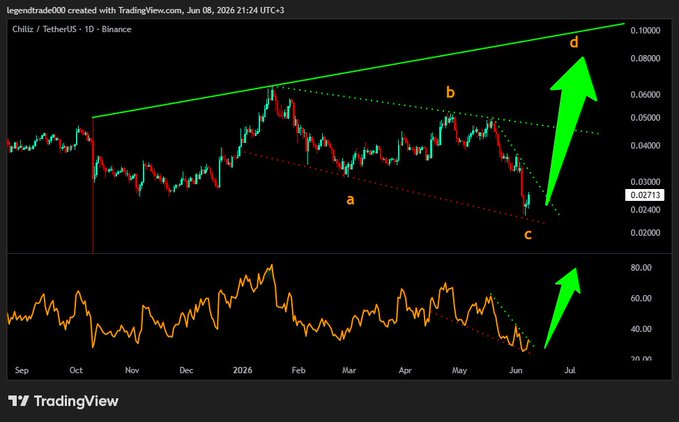Image resolution: width=679 pixels, height=422 pixels.
Task: Select the current price label 0.02713
Action: [645, 195]
